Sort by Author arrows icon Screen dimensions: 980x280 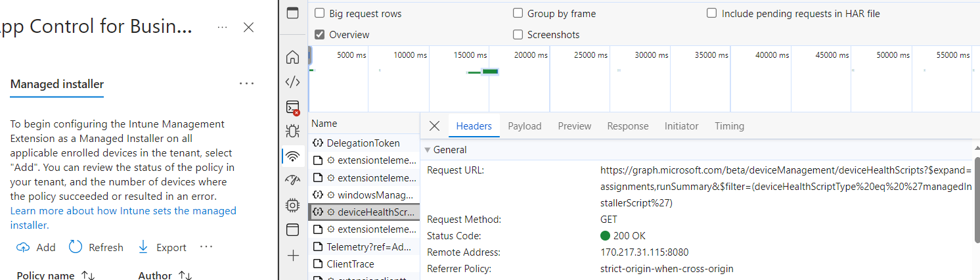click(185, 275)
